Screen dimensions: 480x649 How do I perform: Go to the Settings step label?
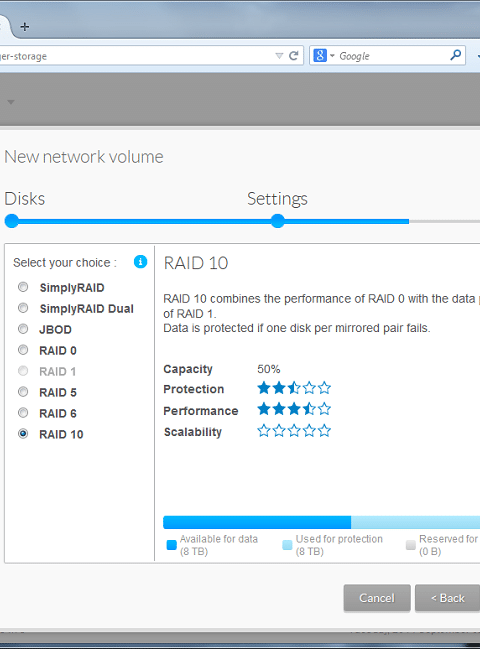pos(277,199)
